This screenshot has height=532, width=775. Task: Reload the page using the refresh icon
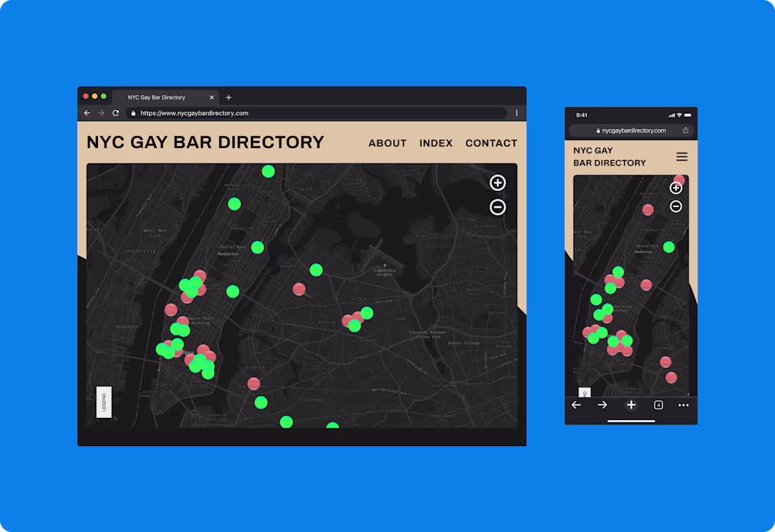115,113
